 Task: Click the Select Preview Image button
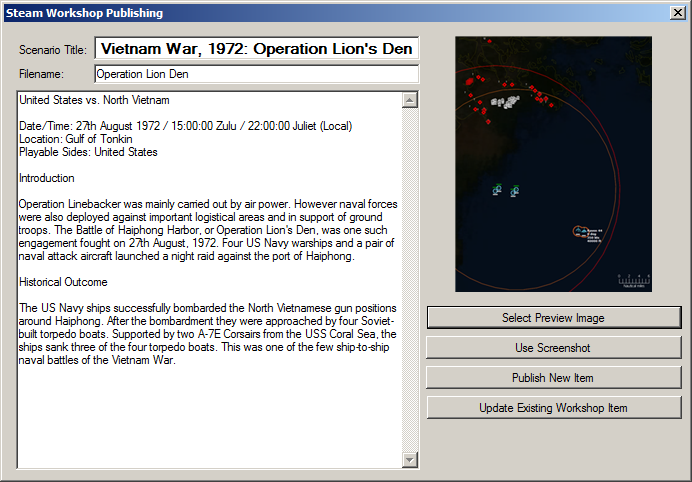pos(554,318)
